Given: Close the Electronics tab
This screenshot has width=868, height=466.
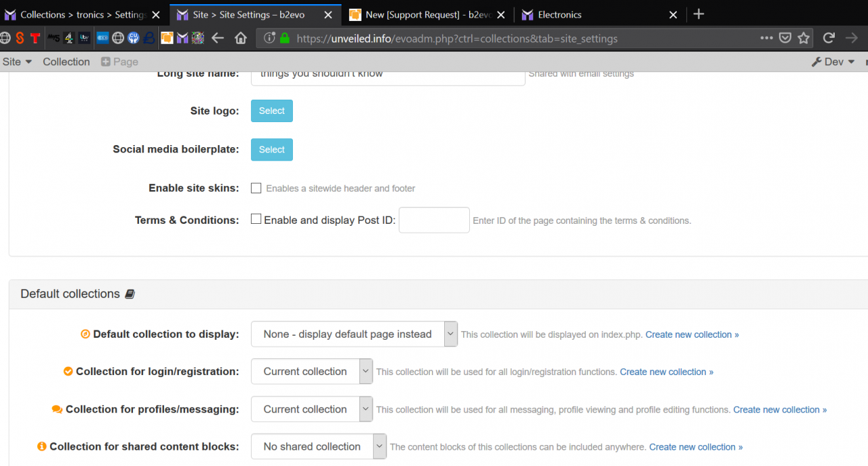Looking at the screenshot, I should (x=673, y=14).
